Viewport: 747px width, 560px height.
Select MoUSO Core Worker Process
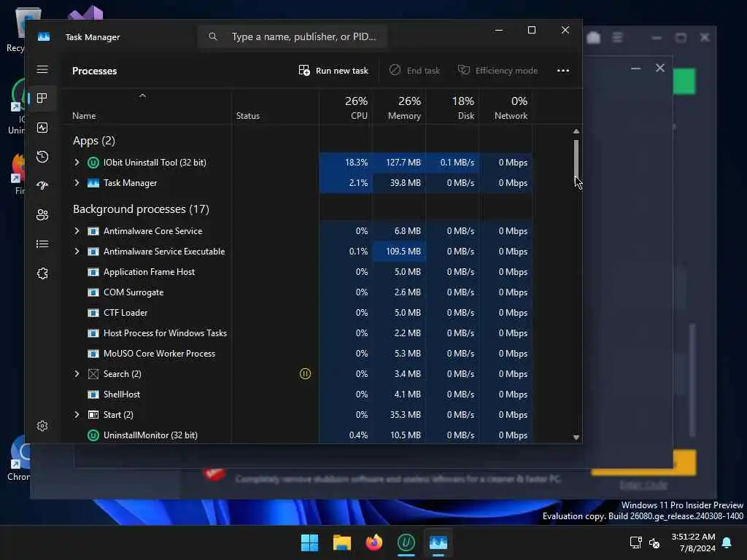coord(299,354)
